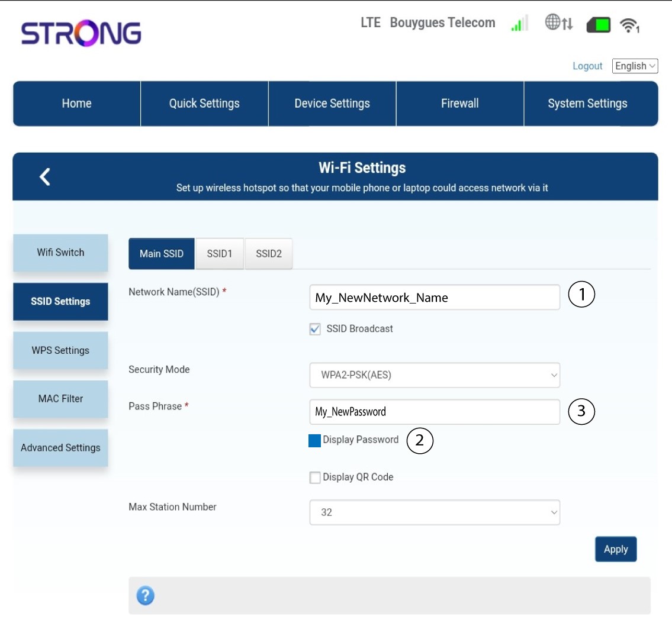Screen dimensions: 672x639
Task: Open the English language dropdown
Action: tap(635, 66)
